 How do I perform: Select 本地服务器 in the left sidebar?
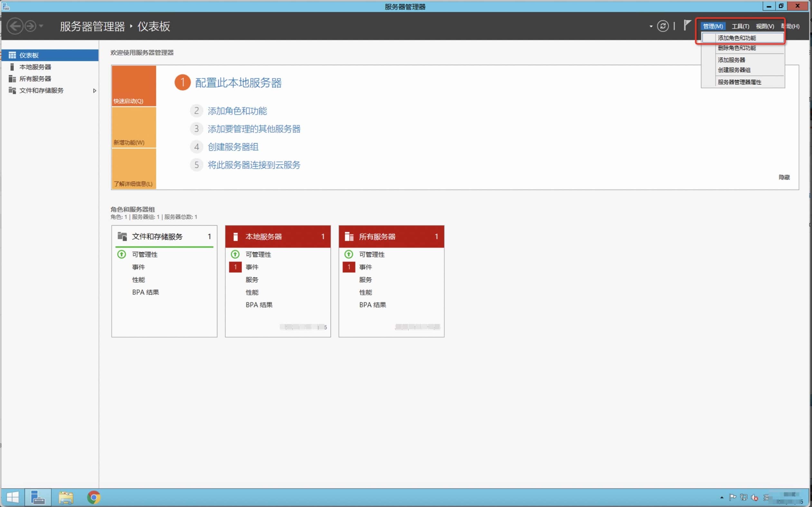tap(35, 67)
